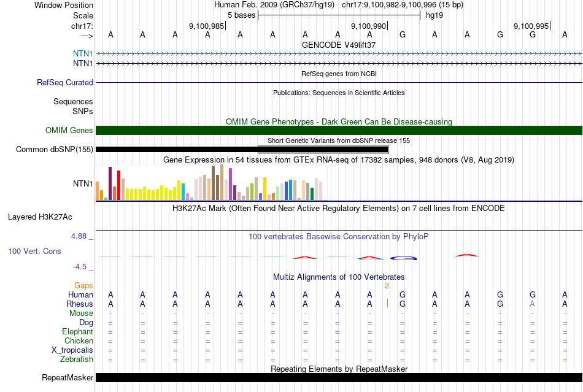Viewport: 583px width, 392px height.
Task: Click the black dbSNP variant bar
Action: coord(242,149)
